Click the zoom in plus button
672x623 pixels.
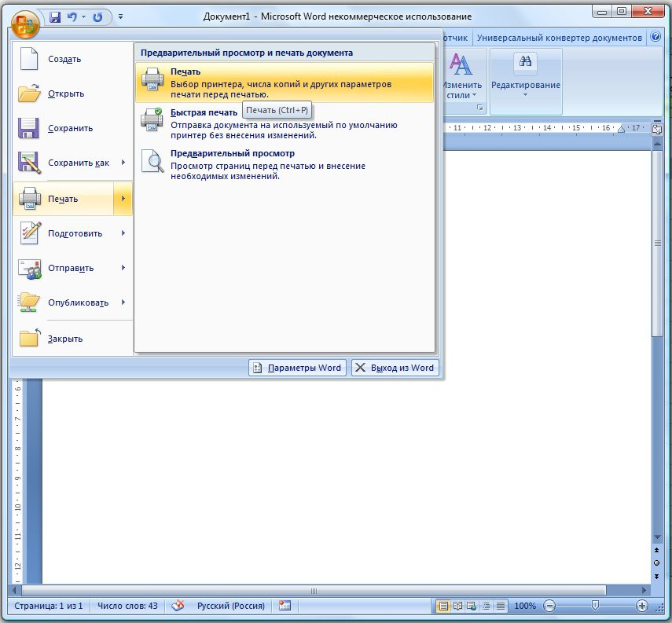pos(641,606)
